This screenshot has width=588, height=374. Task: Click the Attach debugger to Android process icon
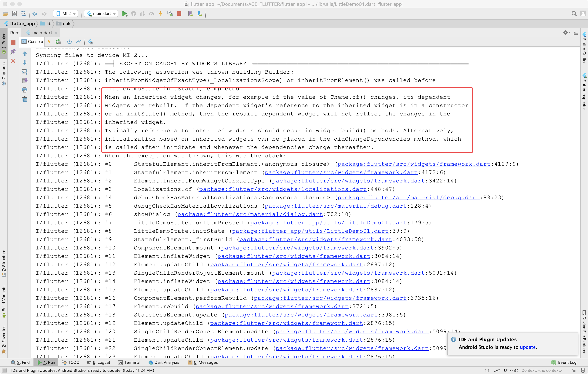[x=170, y=13]
